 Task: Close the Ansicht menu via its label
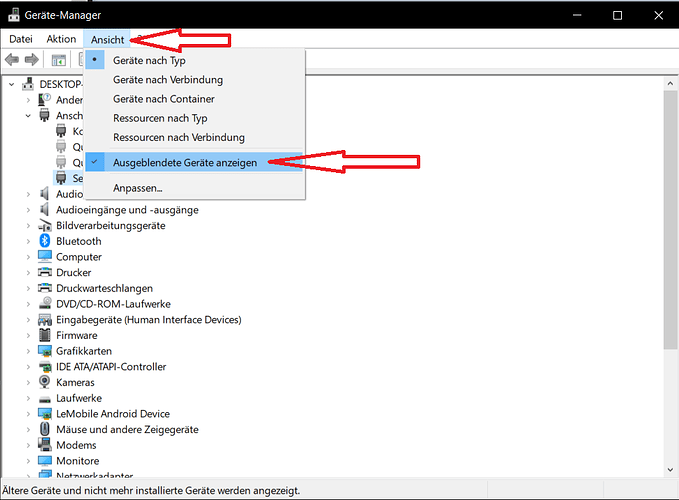coord(107,39)
